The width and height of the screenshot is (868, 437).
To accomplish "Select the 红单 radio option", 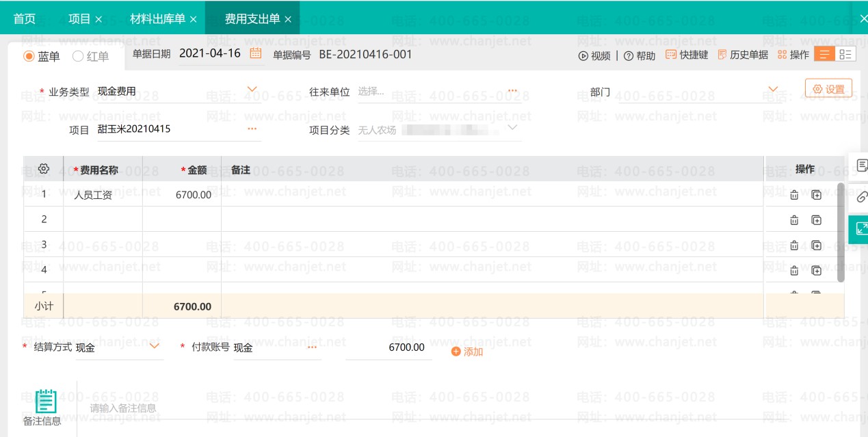I will coord(91,56).
